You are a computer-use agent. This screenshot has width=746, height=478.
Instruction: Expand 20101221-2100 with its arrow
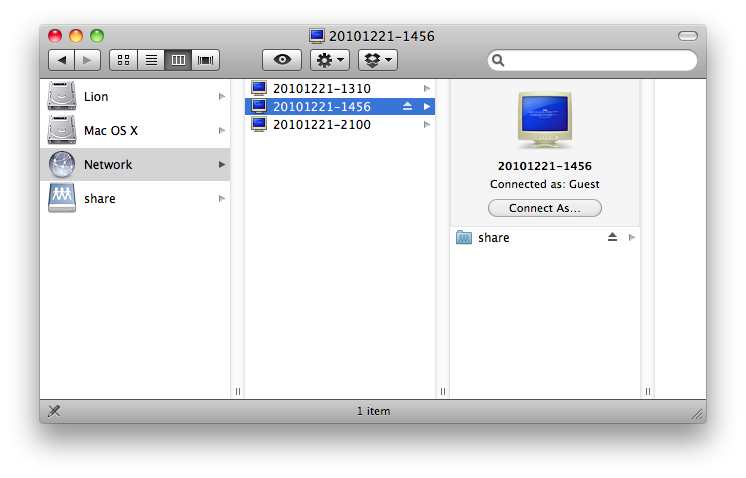[427, 125]
